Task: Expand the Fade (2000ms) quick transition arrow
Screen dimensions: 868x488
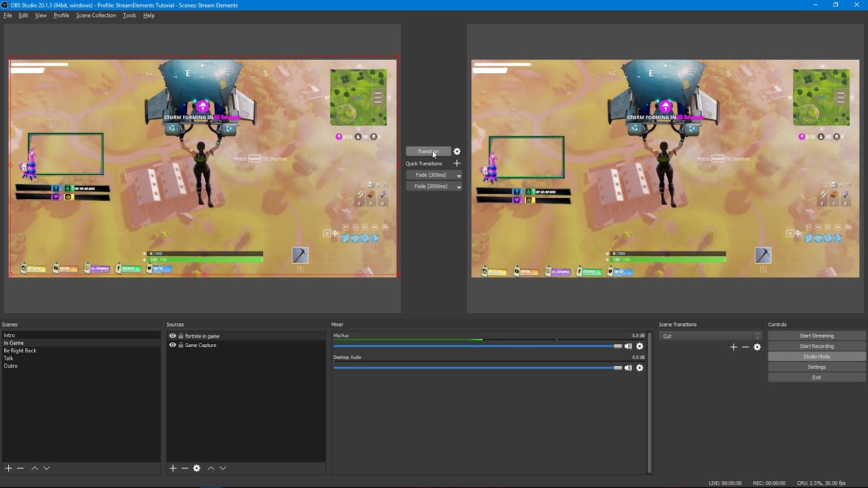Action: pos(458,186)
